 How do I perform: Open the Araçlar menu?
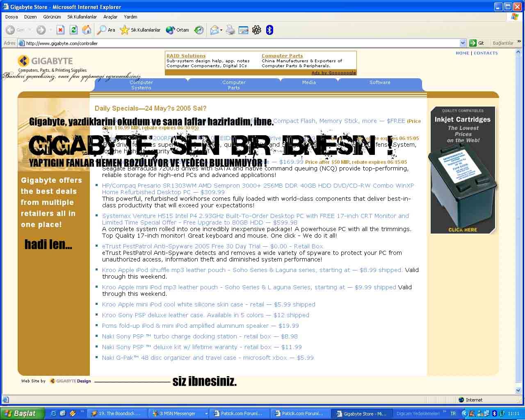(110, 17)
